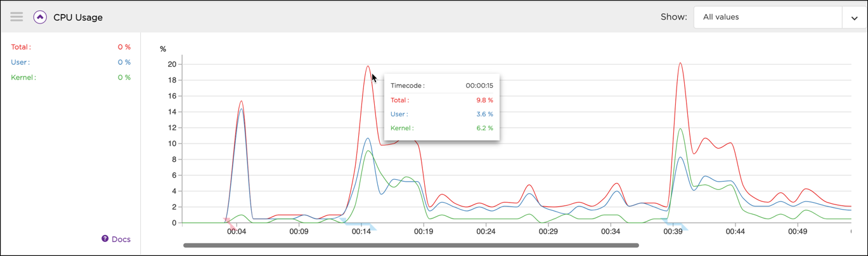This screenshot has height=256, width=868.
Task: Click the pink marker at 00:04
Action: pos(230,222)
